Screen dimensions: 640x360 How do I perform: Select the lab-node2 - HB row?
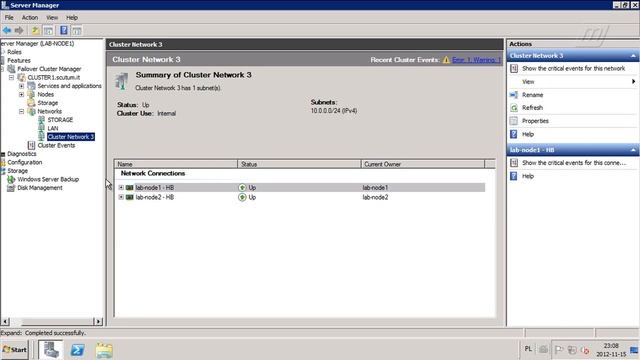click(300, 197)
